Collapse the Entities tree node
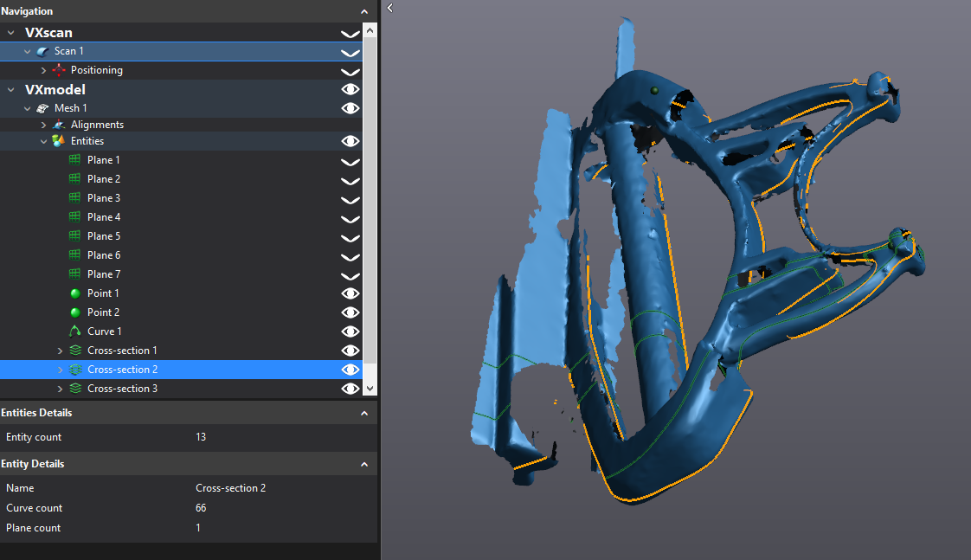 point(44,141)
